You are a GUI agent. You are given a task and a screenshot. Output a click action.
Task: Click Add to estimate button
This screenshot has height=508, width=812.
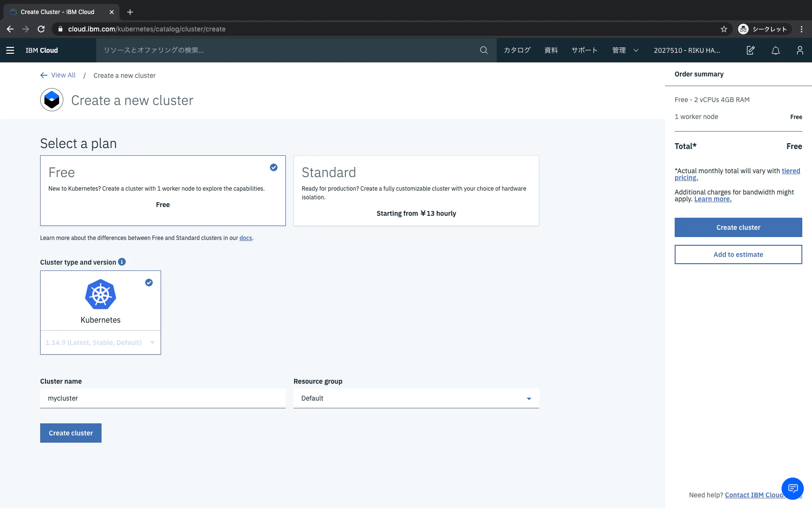[738, 254]
